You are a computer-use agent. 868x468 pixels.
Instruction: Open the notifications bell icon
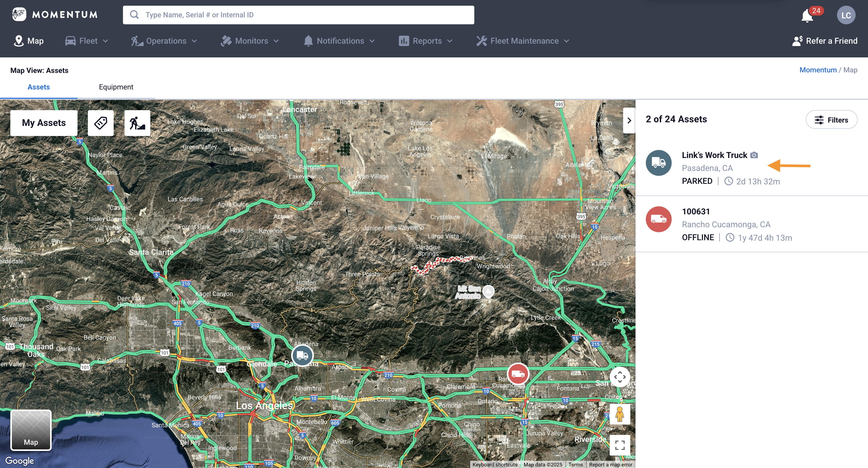[x=807, y=16]
